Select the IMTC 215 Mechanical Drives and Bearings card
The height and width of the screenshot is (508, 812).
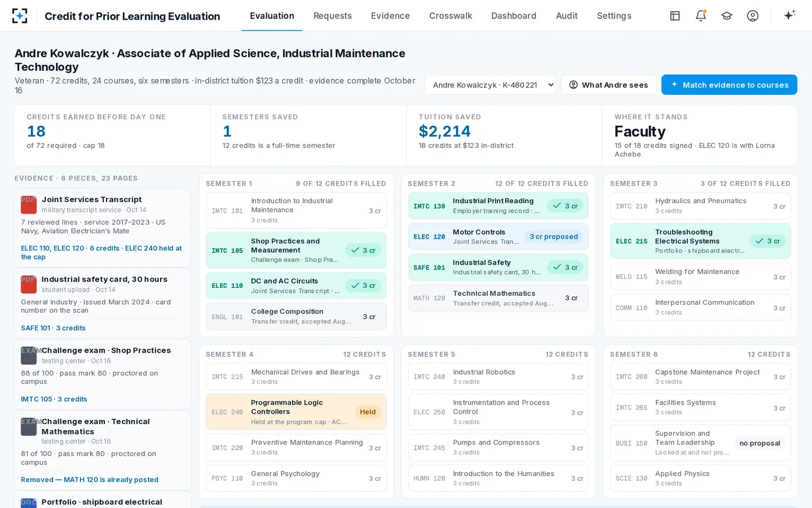[296, 377]
